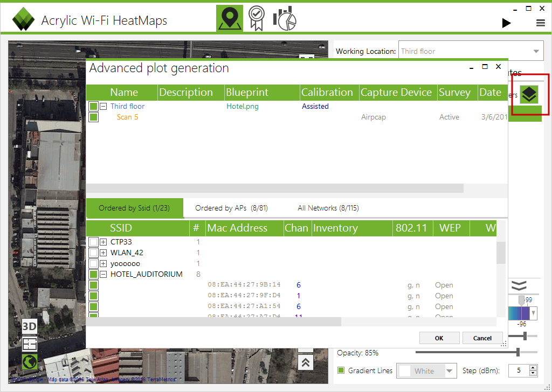552x392 pixels.
Task: Click the floor plan layout icon
Action: pos(29,344)
